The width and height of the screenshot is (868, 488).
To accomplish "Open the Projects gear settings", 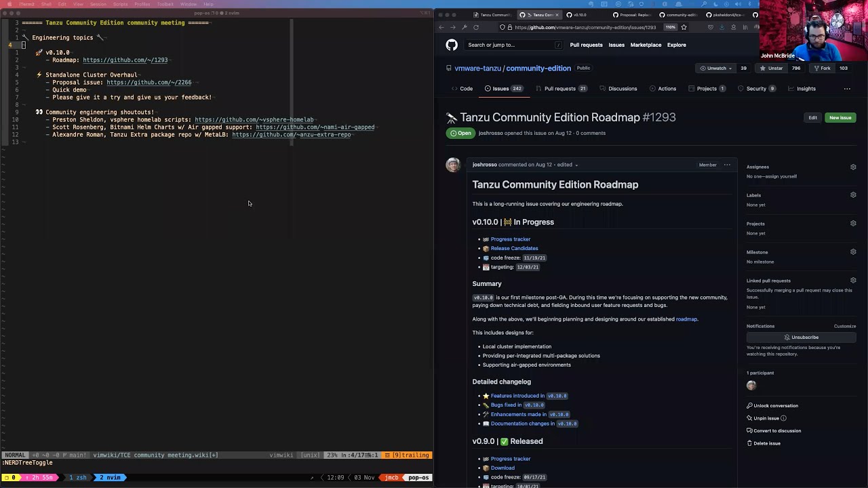I will click(853, 224).
